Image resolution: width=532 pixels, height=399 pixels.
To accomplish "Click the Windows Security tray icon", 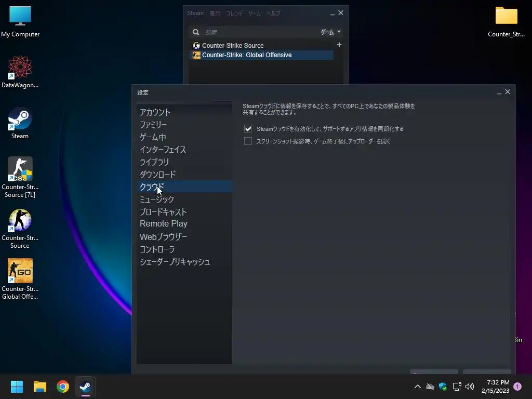I will (443, 387).
